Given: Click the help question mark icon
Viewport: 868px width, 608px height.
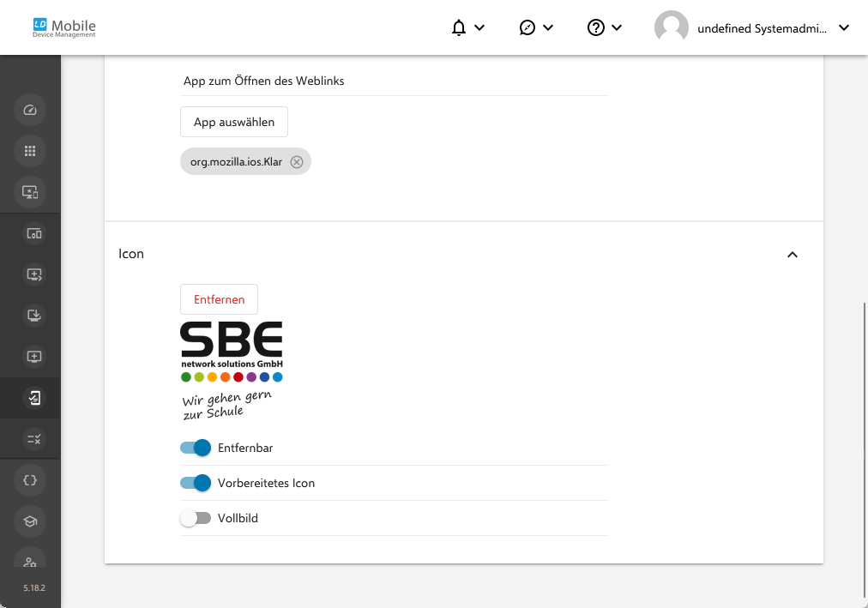Looking at the screenshot, I should coord(595,27).
